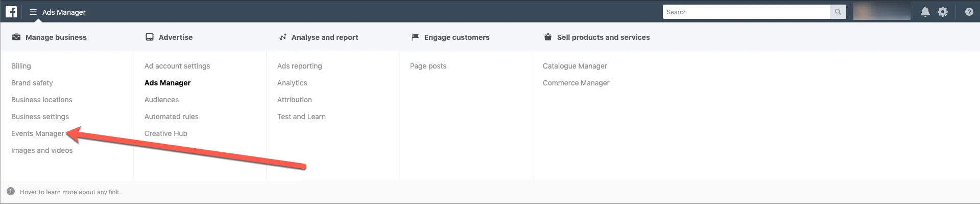Open Catalogue Manager
The height and width of the screenshot is (204, 980).
click(x=575, y=66)
